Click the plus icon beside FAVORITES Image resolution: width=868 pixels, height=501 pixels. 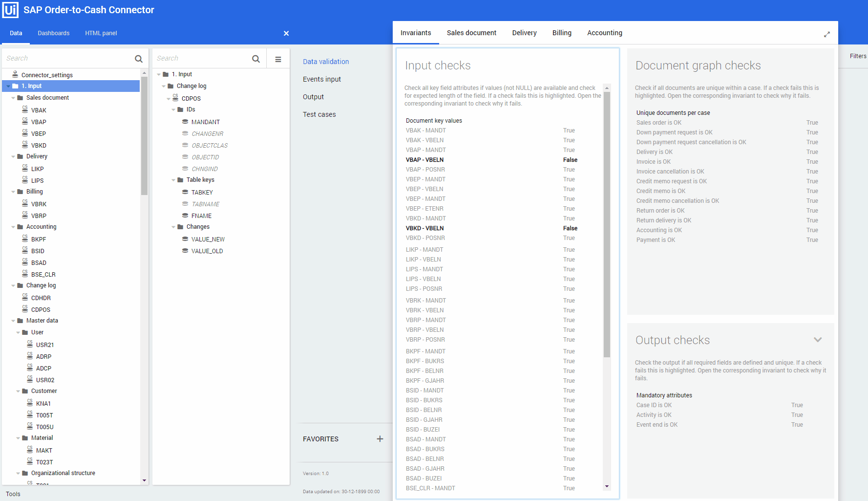380,439
